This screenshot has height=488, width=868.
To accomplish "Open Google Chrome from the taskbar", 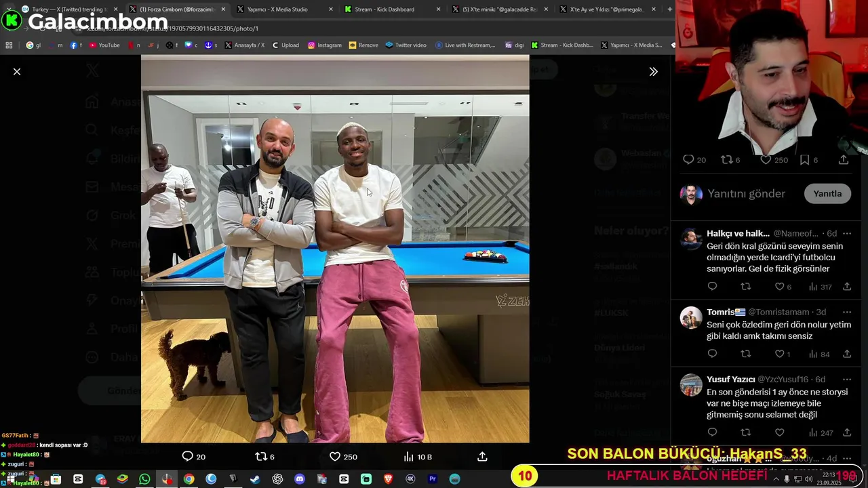I will 189,479.
